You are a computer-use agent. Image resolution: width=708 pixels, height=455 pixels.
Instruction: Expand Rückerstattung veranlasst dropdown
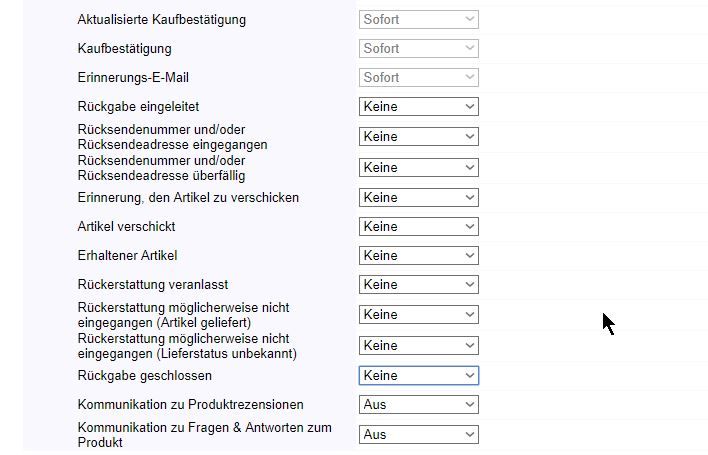[418, 285]
